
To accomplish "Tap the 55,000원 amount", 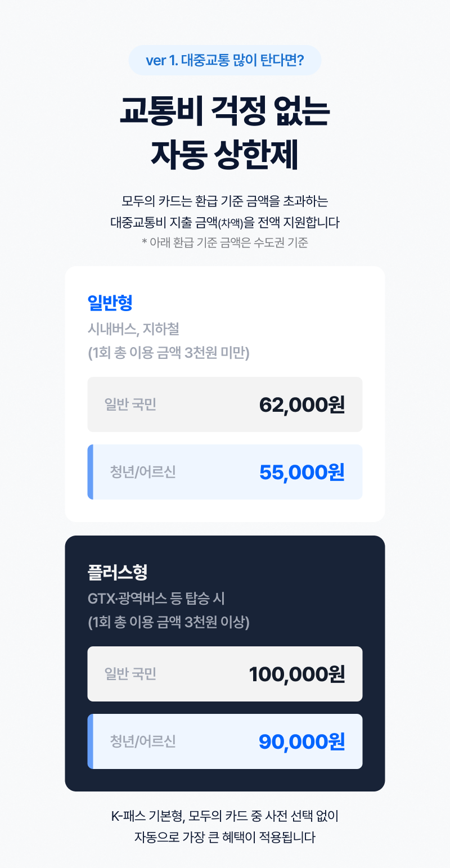I will click(x=302, y=472).
